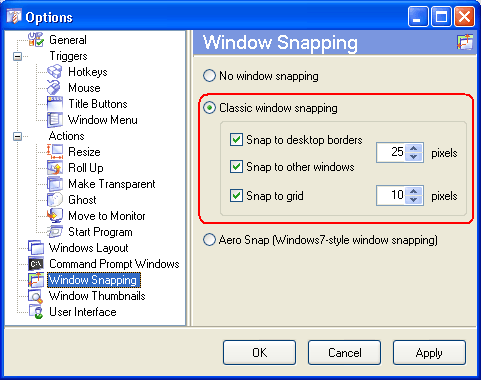Click the Title Buttons icon
The height and width of the screenshot is (380, 481).
point(55,104)
